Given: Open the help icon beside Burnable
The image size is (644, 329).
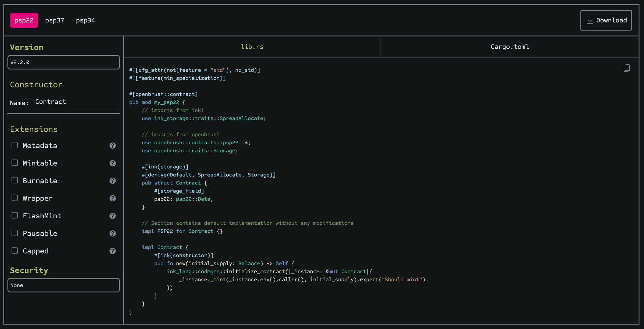Looking at the screenshot, I should tap(112, 181).
